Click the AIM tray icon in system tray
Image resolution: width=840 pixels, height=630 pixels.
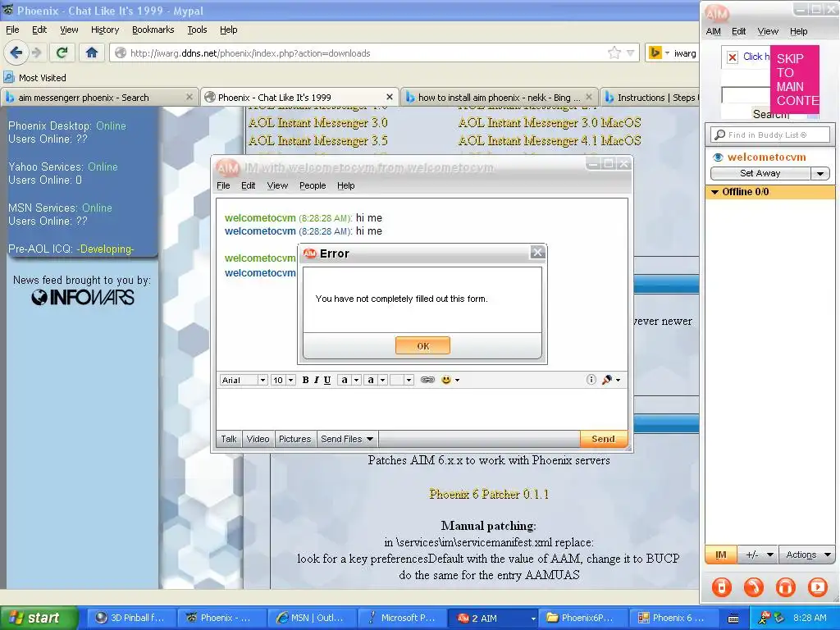764,618
